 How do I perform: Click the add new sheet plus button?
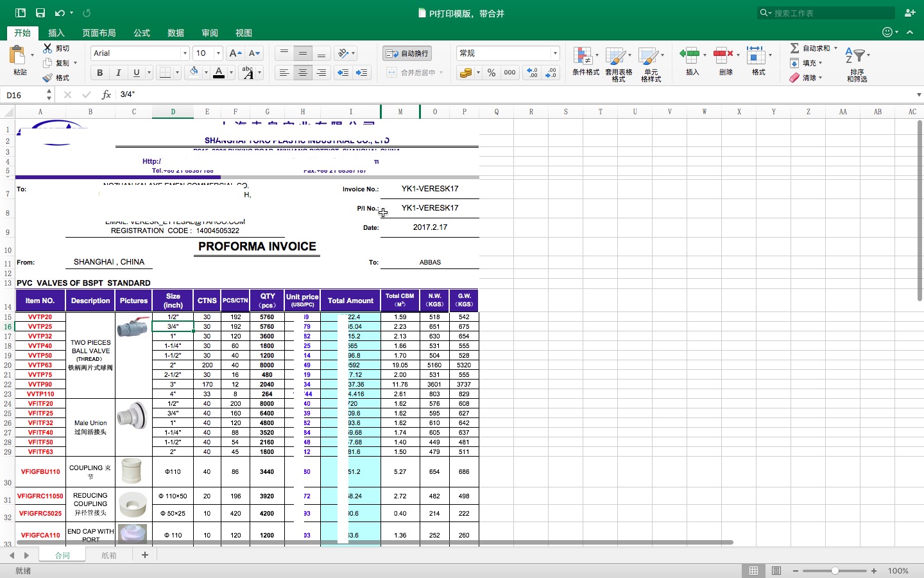(145, 555)
